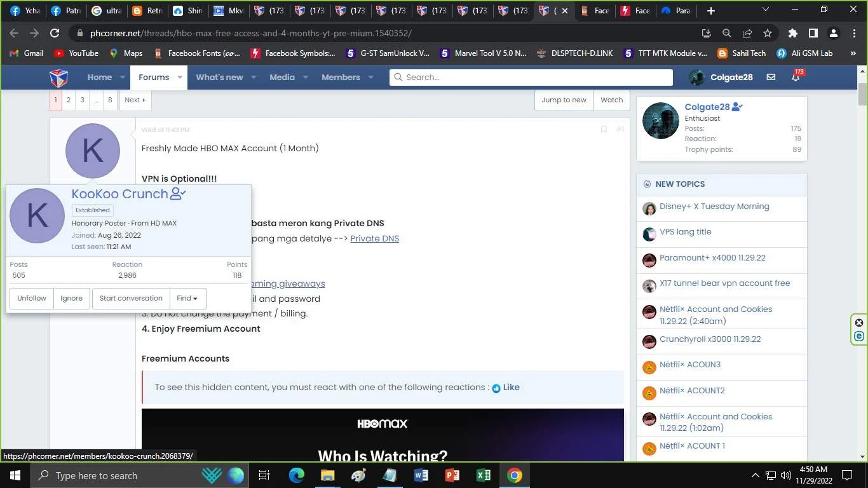Viewport: 868px width, 488px height.
Task: Open Excel from the taskbar
Action: pos(483,475)
